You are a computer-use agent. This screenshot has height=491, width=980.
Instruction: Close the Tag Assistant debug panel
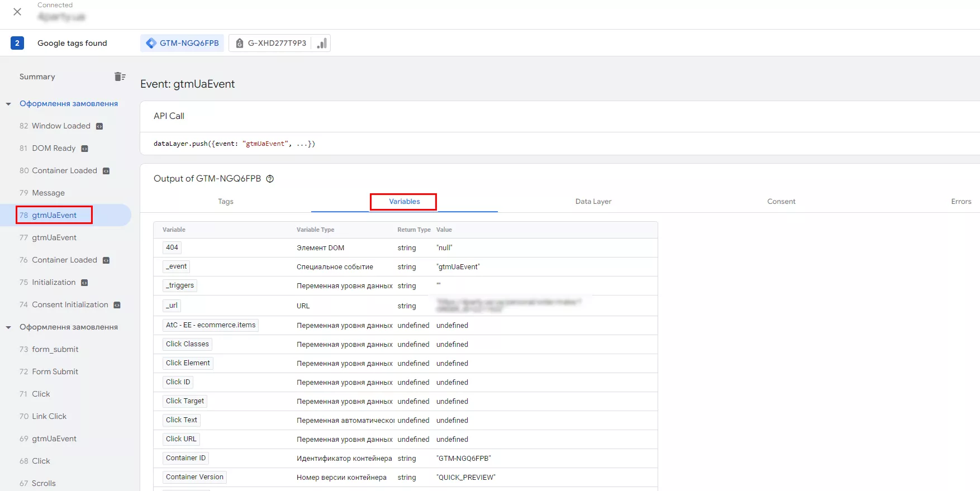point(17,12)
